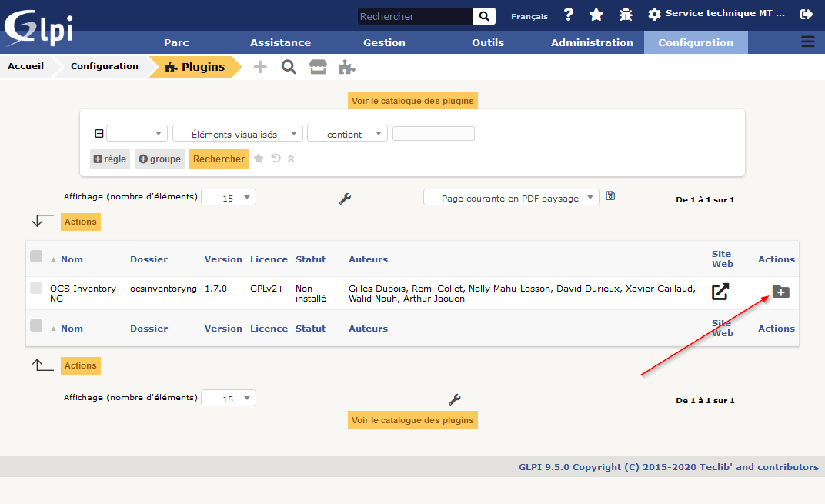This screenshot has height=504, width=825.
Task: Expand the contient operator dropdown
Action: [346, 134]
